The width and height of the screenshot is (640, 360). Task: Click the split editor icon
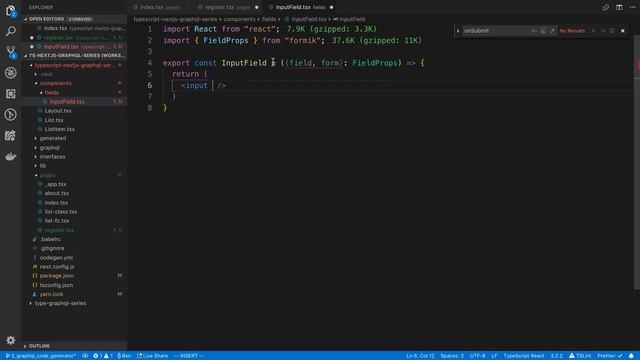pyautogui.click(x=619, y=7)
